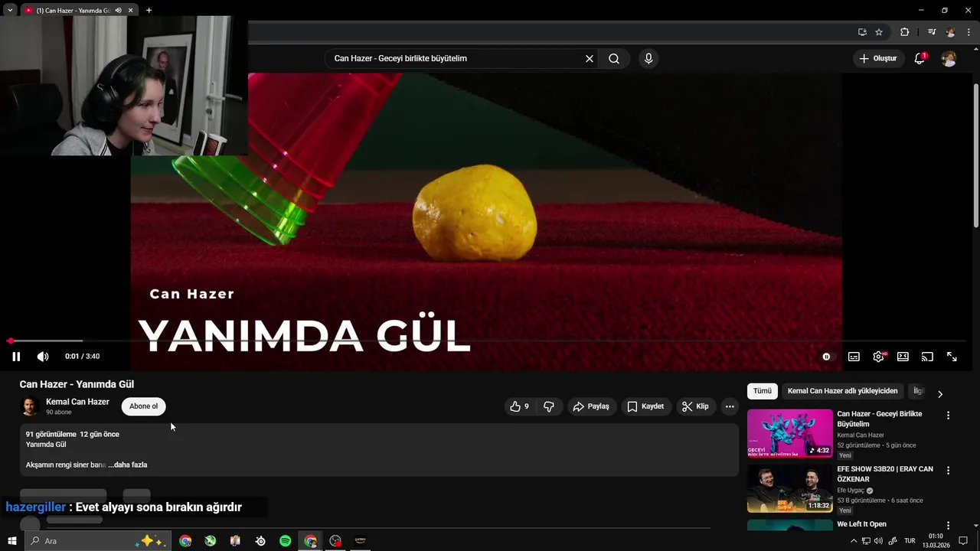Select the Kemal Can Hazer adlı yükleyiciden chip
The width and height of the screenshot is (980, 551).
click(x=842, y=391)
